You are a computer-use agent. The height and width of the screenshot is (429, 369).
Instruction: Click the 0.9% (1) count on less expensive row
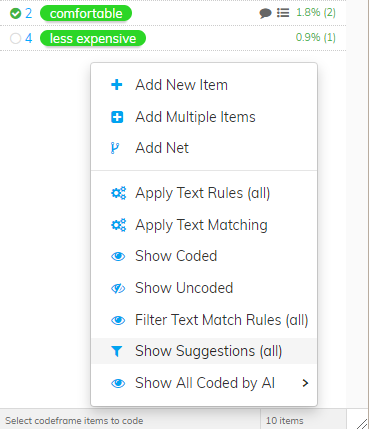click(316, 37)
